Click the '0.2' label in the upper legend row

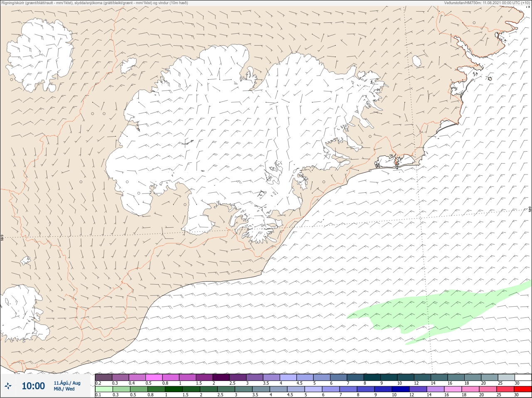pyautogui.click(x=98, y=383)
